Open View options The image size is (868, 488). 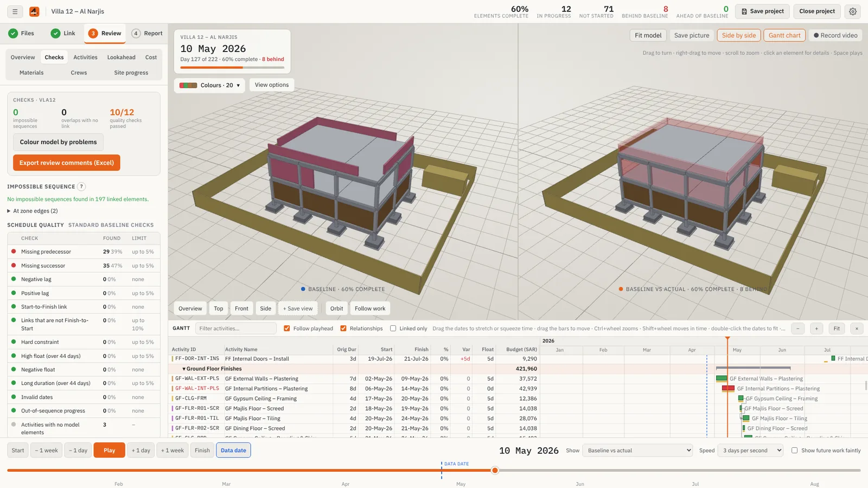click(272, 85)
